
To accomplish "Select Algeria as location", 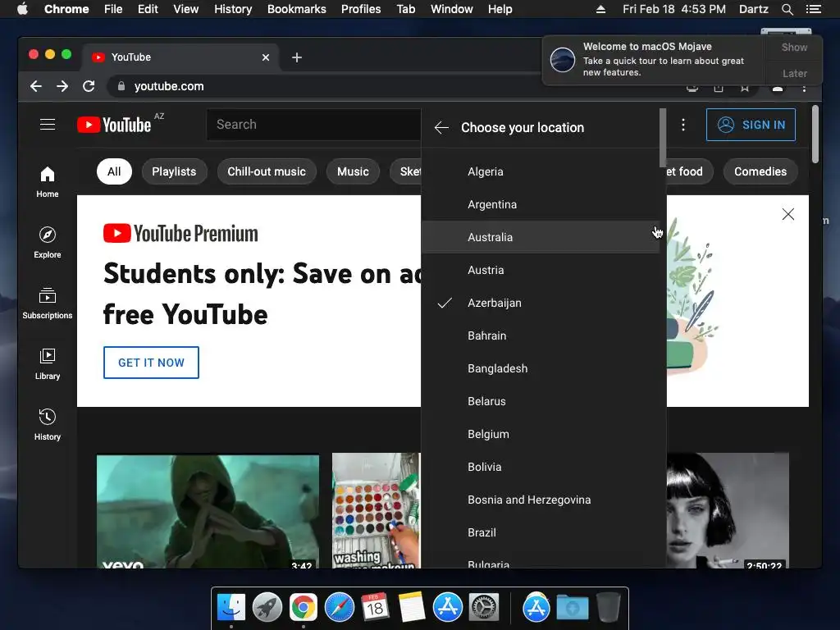I will click(x=540, y=171).
